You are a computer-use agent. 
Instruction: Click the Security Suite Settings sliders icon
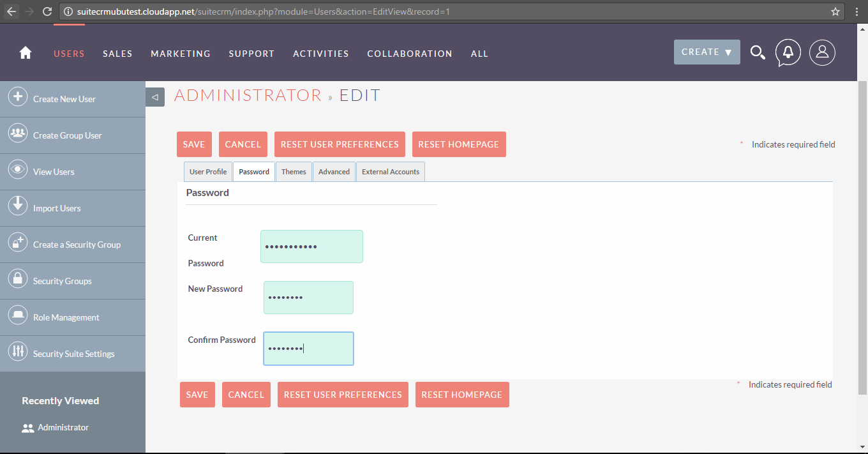click(17, 353)
